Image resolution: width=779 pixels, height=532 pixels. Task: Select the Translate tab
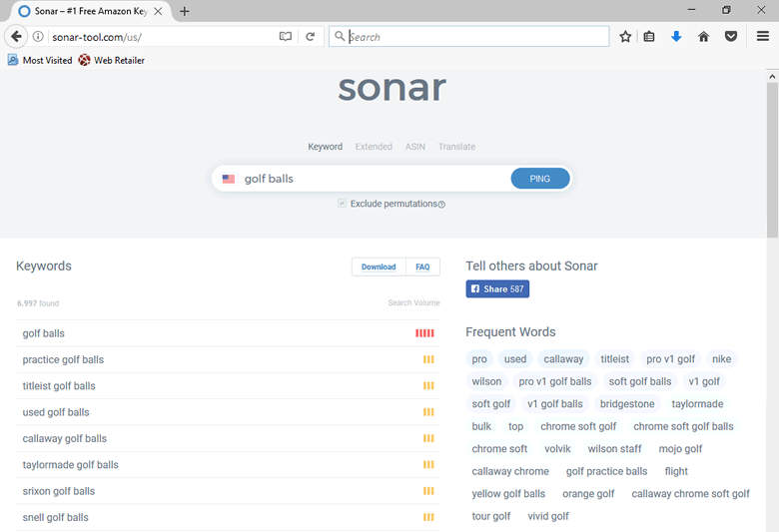coord(456,147)
